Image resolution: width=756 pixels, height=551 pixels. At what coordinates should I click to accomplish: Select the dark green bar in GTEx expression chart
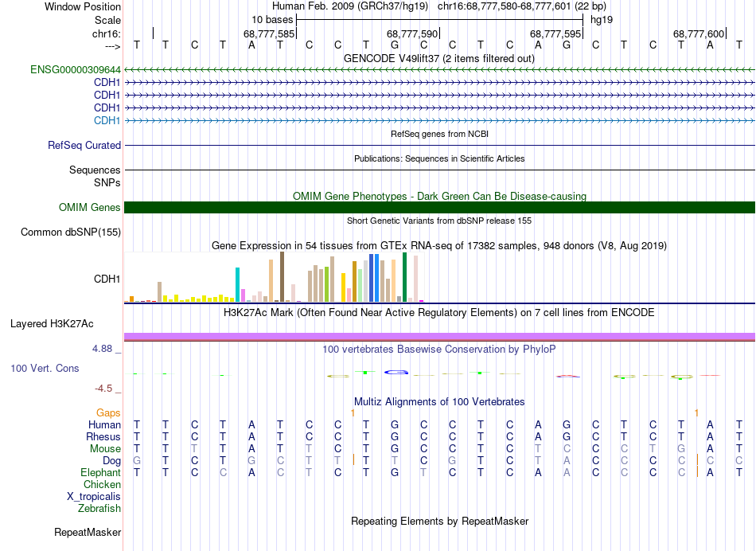(x=404, y=276)
